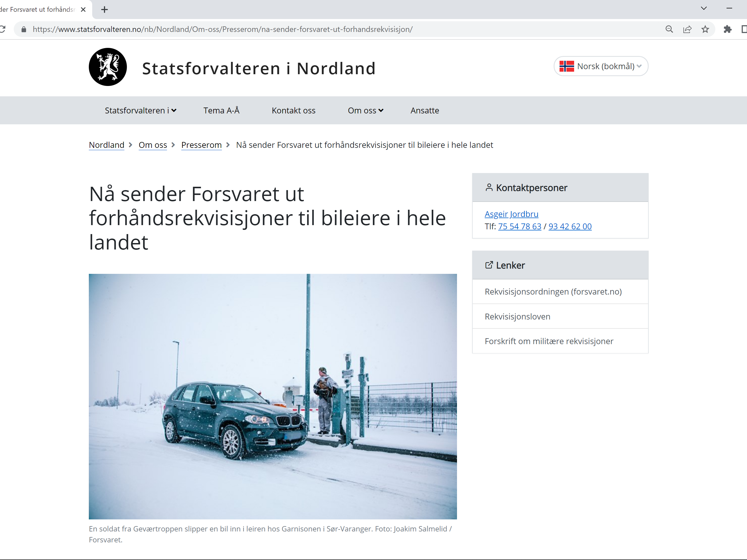
Task: Open Asgeir Jordbru contact link
Action: pos(511,214)
